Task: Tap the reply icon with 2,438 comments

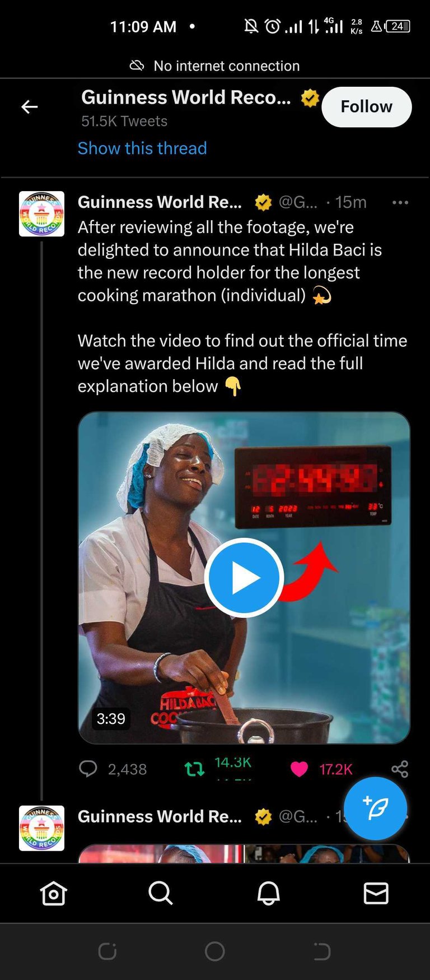Action: pos(88,768)
